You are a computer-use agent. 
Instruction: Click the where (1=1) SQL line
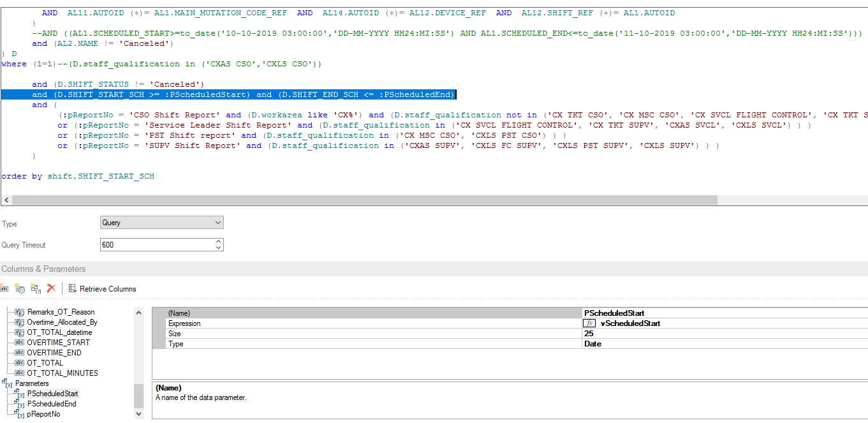point(161,64)
